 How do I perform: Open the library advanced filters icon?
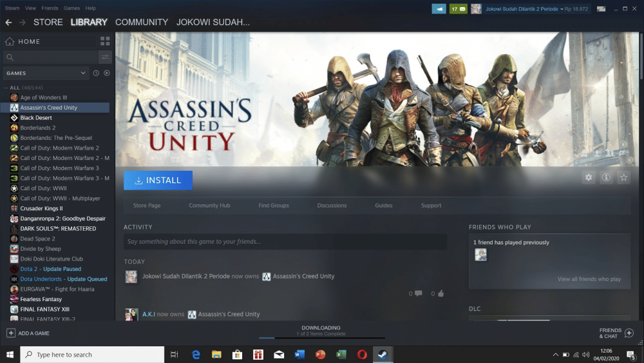tap(104, 57)
